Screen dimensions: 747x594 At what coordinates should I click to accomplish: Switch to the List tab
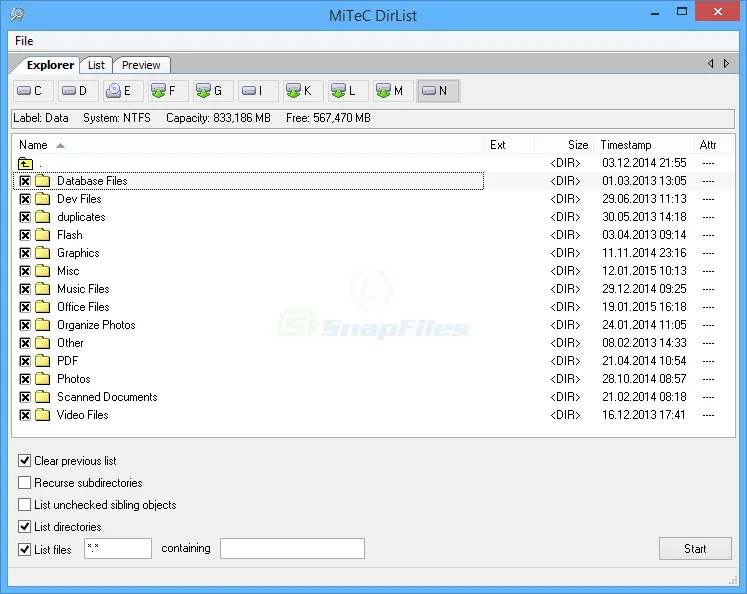pos(96,65)
